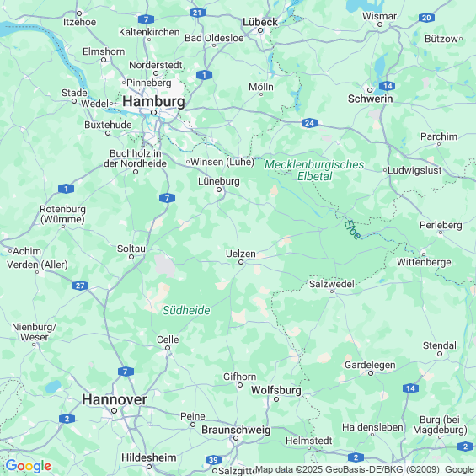
Task: Click the Hannover city marker
Action: pos(114,411)
